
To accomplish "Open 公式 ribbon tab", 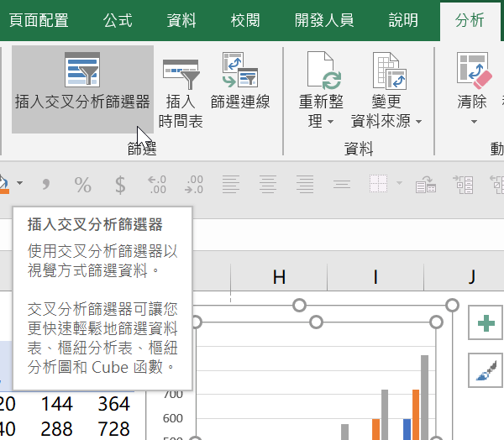I will tap(118, 20).
